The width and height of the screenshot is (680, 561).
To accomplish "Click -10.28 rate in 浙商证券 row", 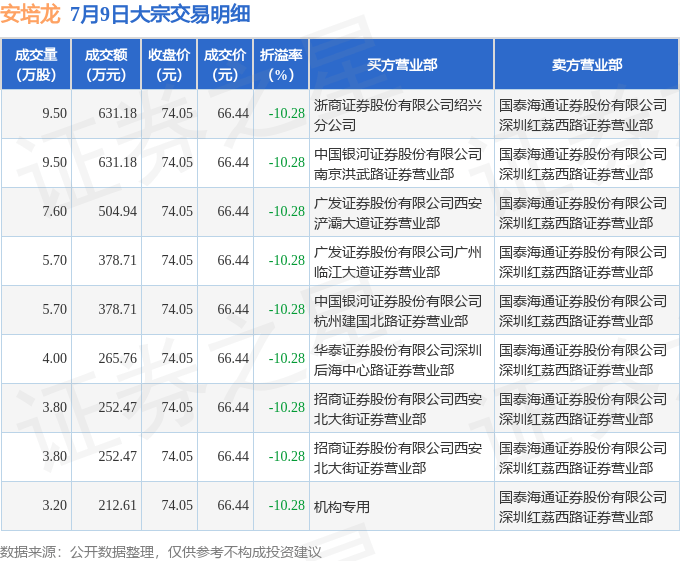I will point(287,114).
